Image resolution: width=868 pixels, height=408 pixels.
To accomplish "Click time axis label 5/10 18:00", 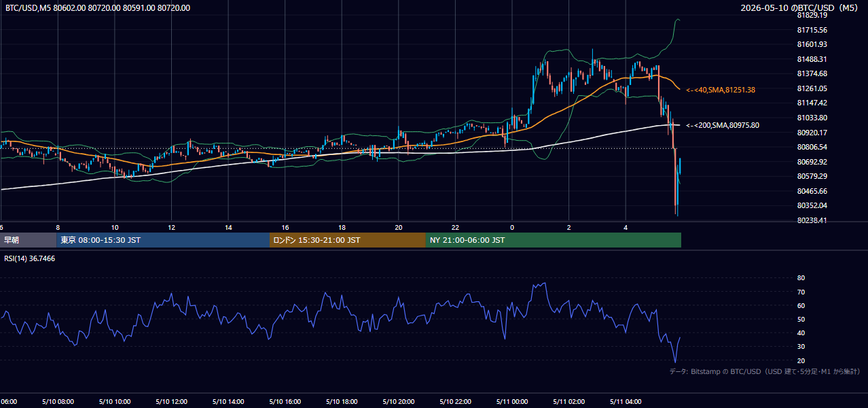I will [x=342, y=402].
